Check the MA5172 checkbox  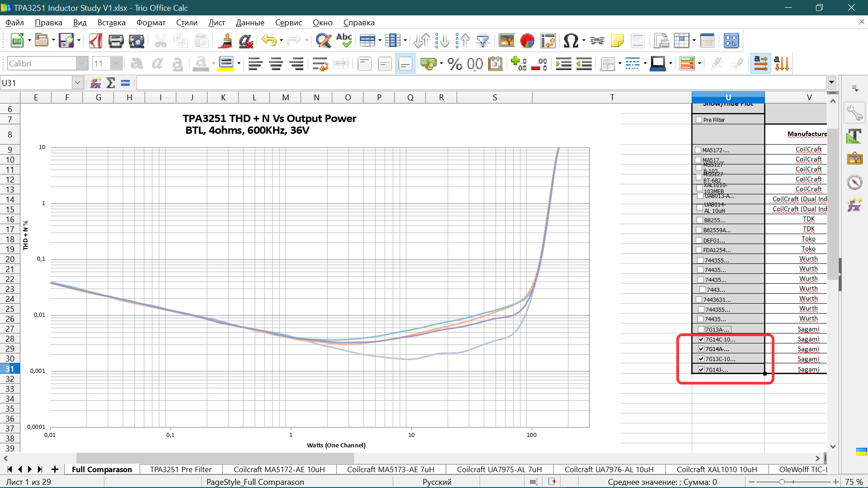[x=698, y=150]
